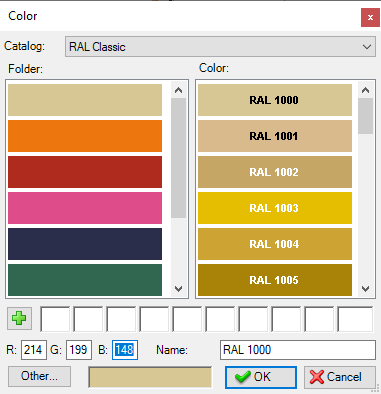This screenshot has width=381, height=394.
Task: Open the Catalog dropdown (RAL Classic)
Action: click(x=220, y=47)
